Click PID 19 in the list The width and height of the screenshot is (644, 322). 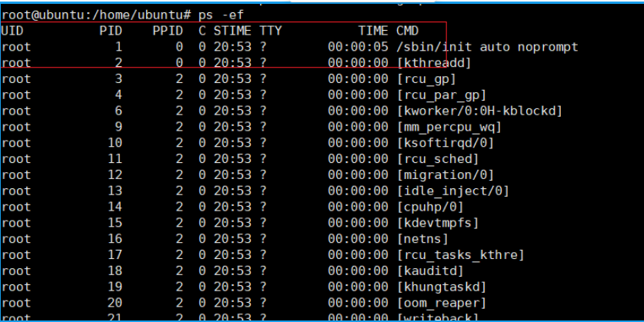115,287
